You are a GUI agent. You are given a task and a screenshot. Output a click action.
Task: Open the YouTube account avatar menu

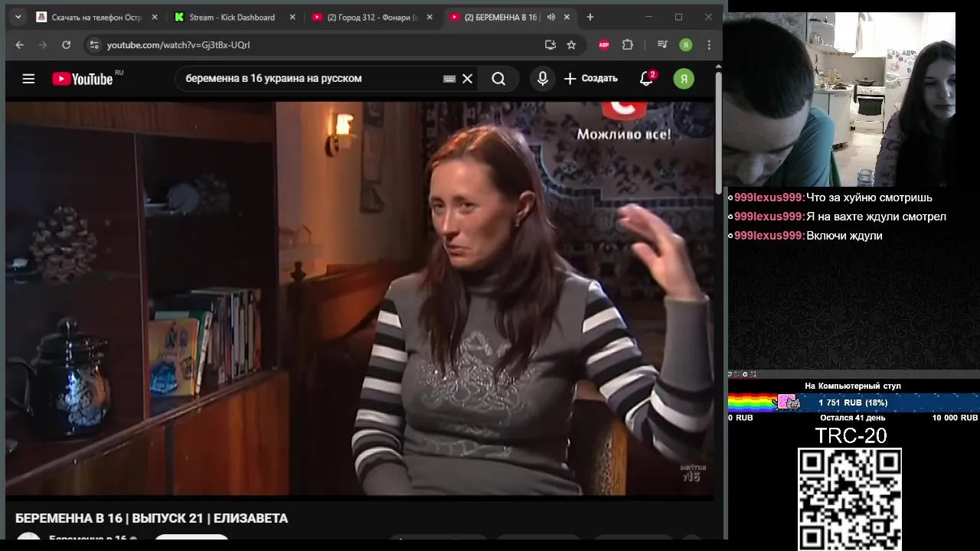point(684,78)
